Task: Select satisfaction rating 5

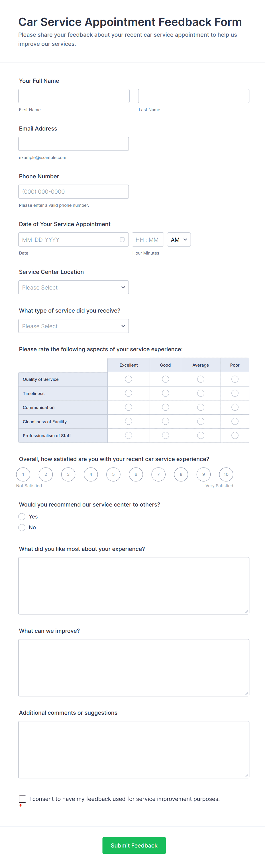Action: (113, 474)
